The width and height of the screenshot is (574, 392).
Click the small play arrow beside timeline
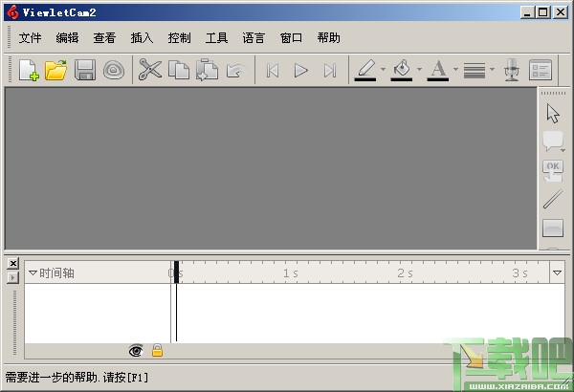coord(12,278)
